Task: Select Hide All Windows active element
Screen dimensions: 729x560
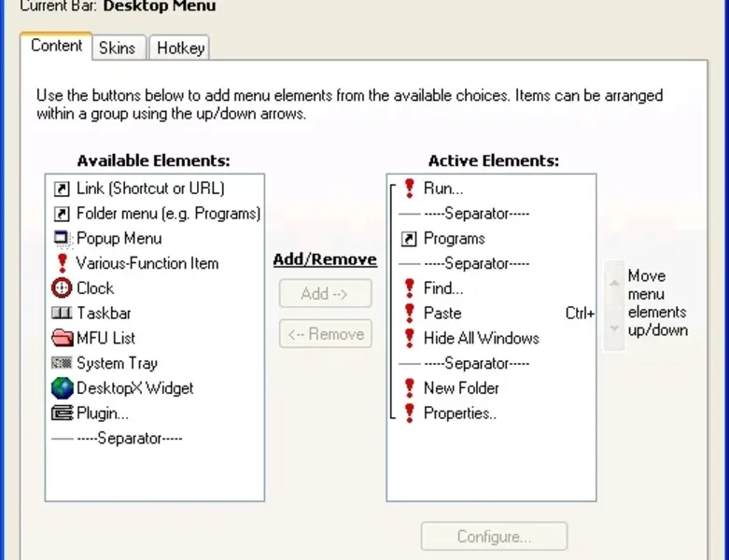Action: coord(481,338)
